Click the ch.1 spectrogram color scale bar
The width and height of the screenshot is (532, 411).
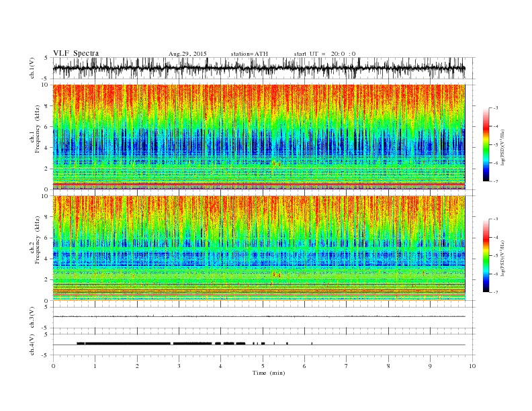486,145
